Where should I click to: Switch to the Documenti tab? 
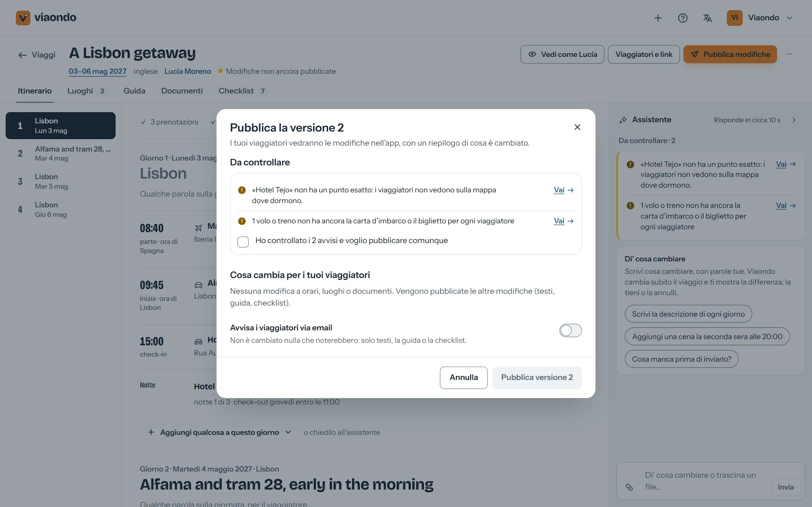coord(182,91)
